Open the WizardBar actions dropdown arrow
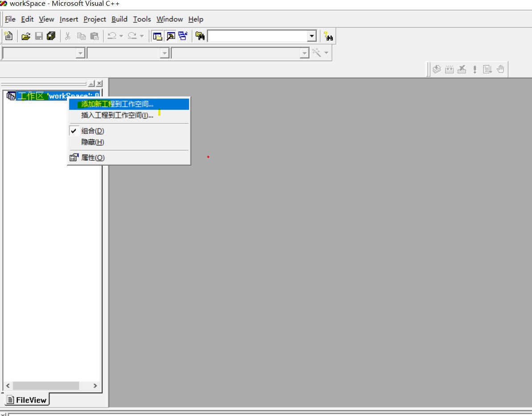This screenshot has width=532, height=416. (x=326, y=53)
